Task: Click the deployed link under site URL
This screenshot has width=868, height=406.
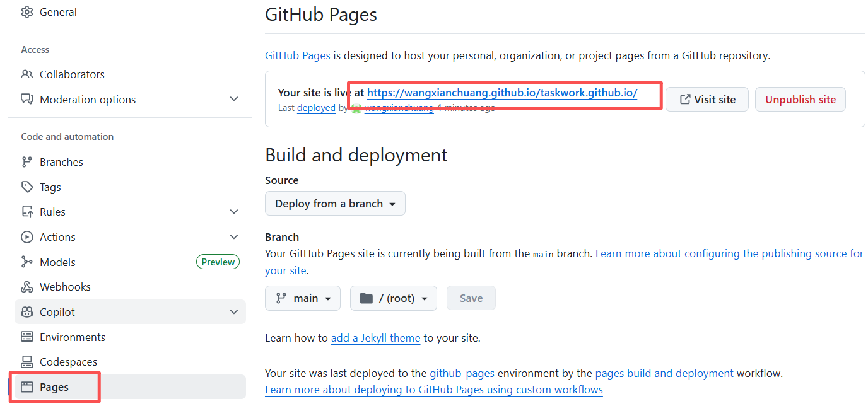Action: (316, 108)
